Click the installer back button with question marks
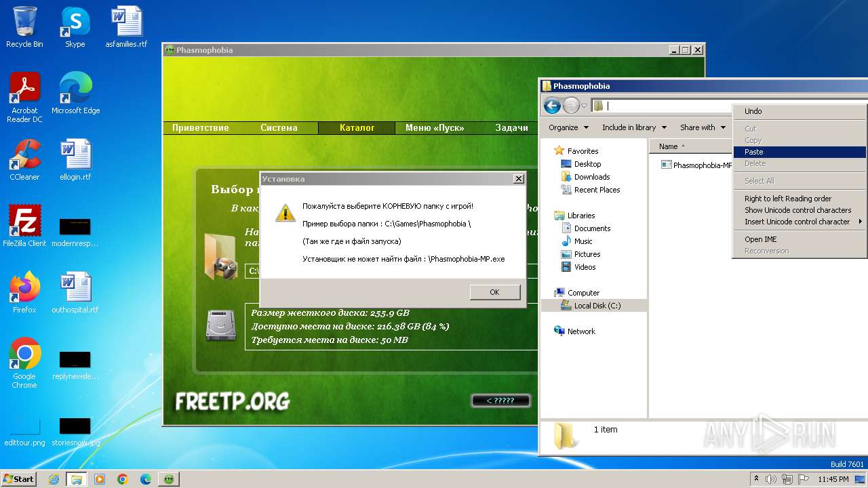Viewport: 868px width, 488px height. (500, 401)
